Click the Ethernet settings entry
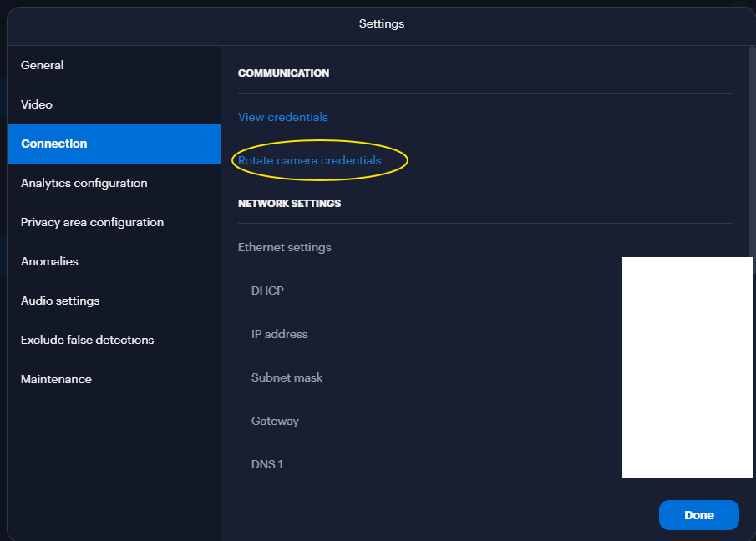The width and height of the screenshot is (756, 541). click(284, 247)
